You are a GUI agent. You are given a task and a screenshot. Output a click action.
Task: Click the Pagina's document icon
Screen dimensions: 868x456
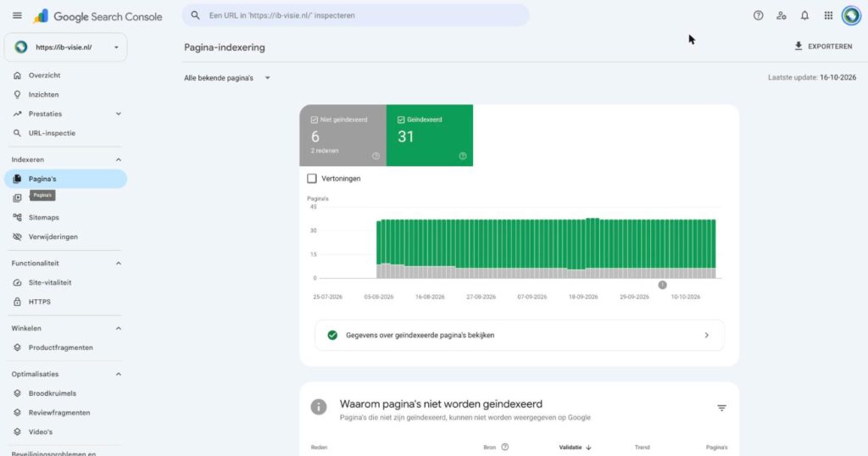pos(17,179)
